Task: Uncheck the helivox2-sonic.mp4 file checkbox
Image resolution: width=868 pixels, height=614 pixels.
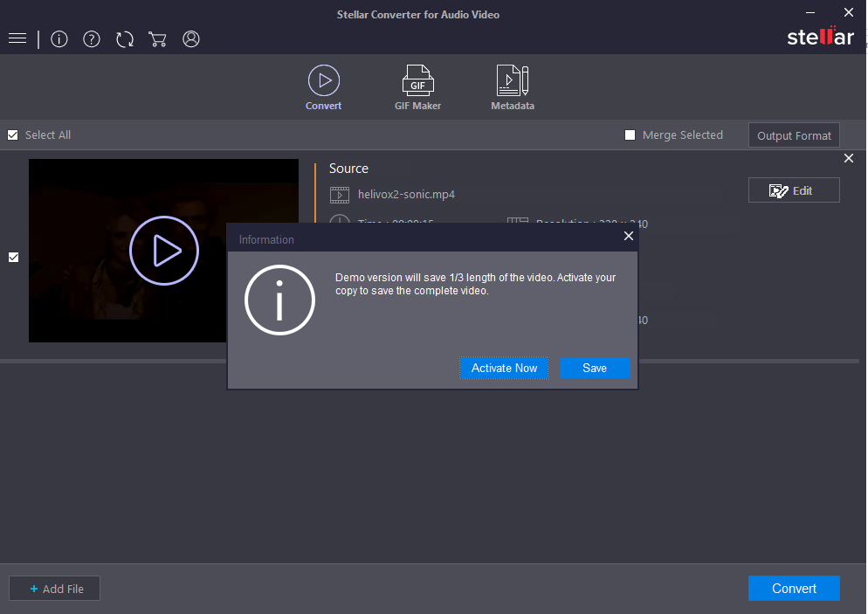Action: tap(14, 257)
